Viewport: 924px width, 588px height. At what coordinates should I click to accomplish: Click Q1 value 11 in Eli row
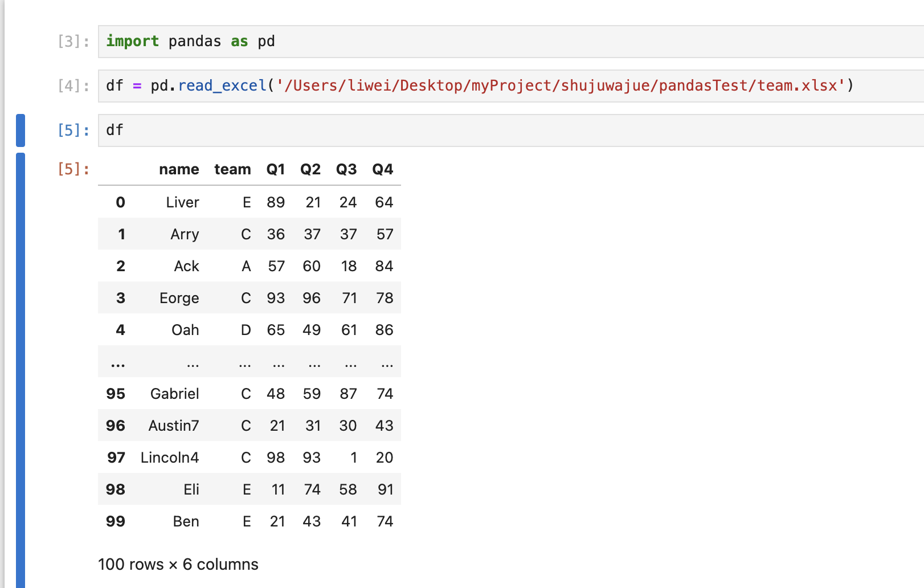[x=278, y=489]
